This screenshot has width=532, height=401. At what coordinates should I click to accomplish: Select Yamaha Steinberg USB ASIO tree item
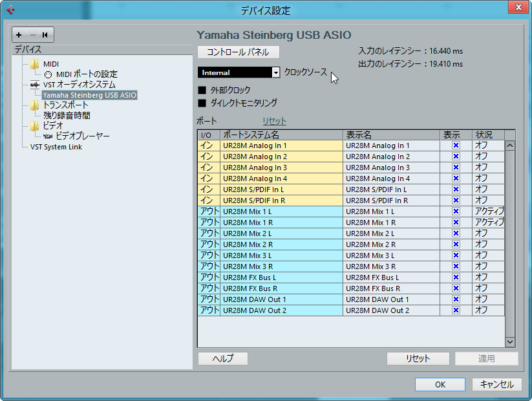90,95
